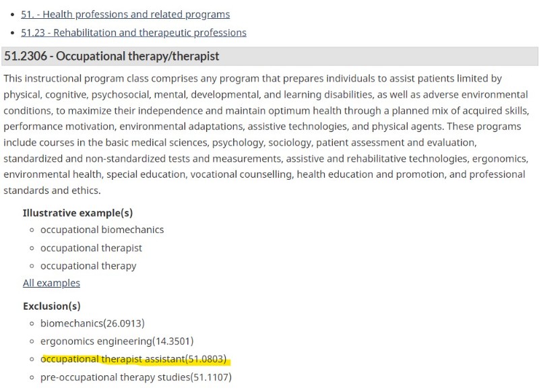
Task: Click the 'pre-occupational therapy studies(51.1107)' entry
Action: (x=136, y=377)
